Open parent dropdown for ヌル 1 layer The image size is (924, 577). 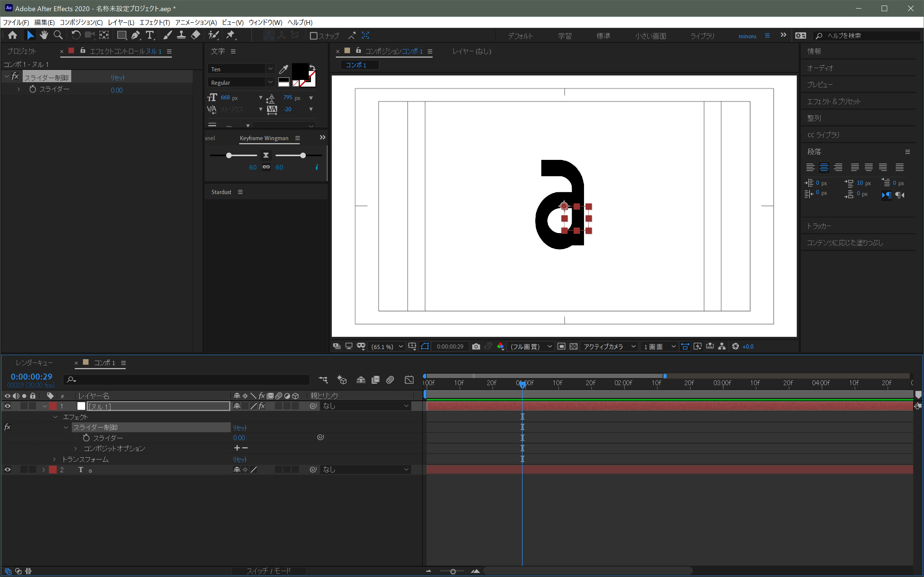365,406
